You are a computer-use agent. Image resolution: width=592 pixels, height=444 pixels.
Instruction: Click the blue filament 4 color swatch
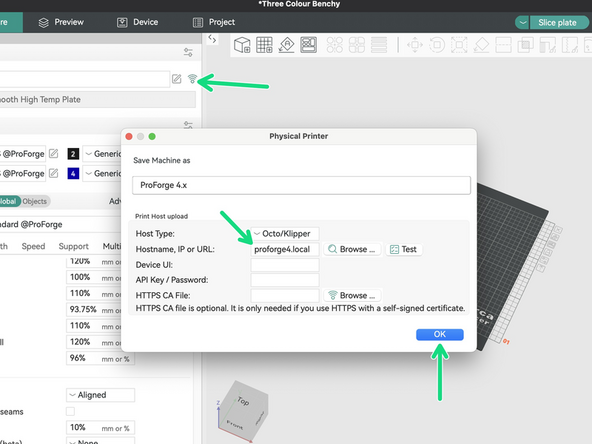73,173
